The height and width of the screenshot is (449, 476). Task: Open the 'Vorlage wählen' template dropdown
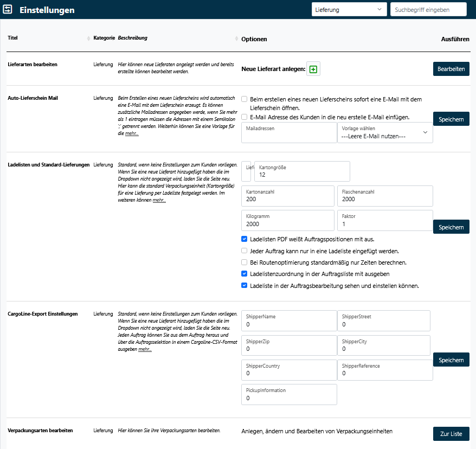coord(385,132)
